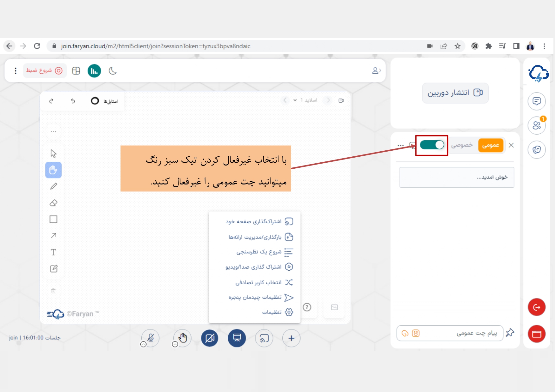Switch to the خصوصی private chat tab
The height and width of the screenshot is (392, 555).
pos(462,145)
